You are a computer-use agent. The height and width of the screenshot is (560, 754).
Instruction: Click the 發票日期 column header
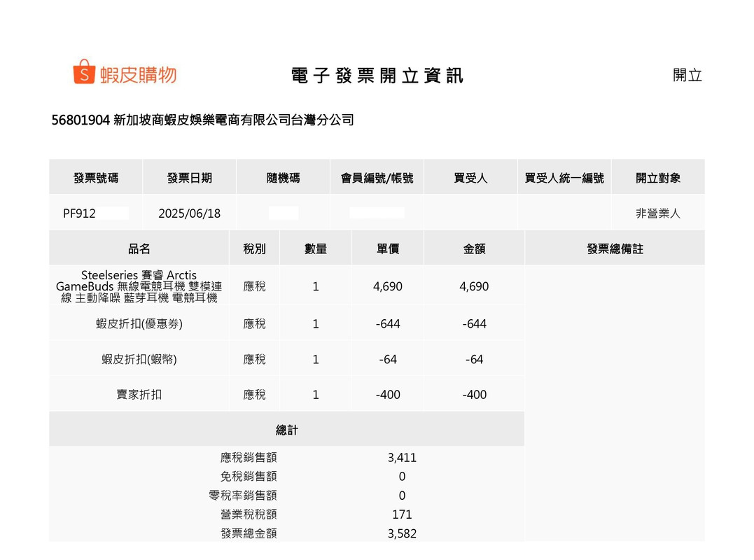[190, 178]
